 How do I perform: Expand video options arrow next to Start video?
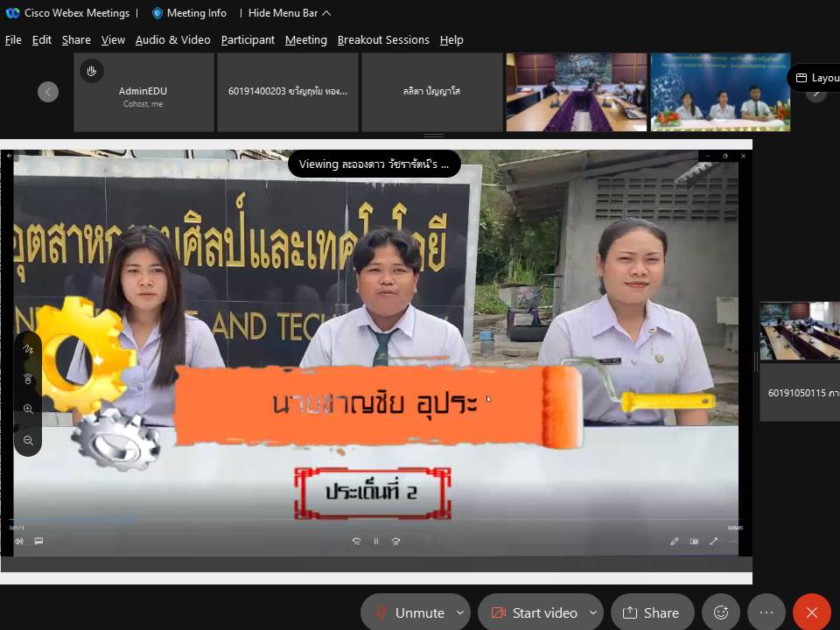pos(593,612)
